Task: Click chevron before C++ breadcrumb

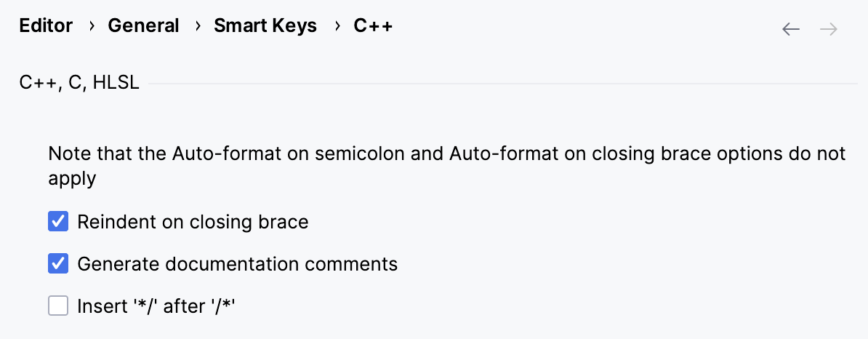Action: [x=337, y=27]
